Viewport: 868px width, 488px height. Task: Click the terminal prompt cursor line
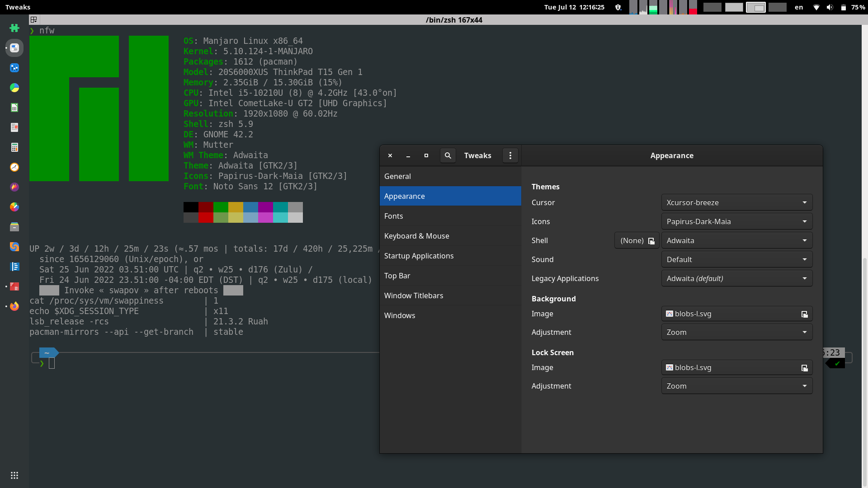tap(52, 363)
